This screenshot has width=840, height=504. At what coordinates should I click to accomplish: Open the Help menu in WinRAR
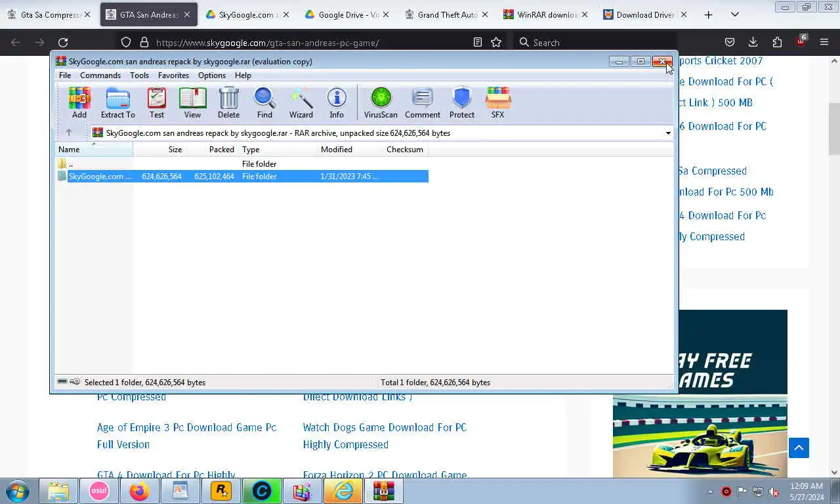(243, 75)
